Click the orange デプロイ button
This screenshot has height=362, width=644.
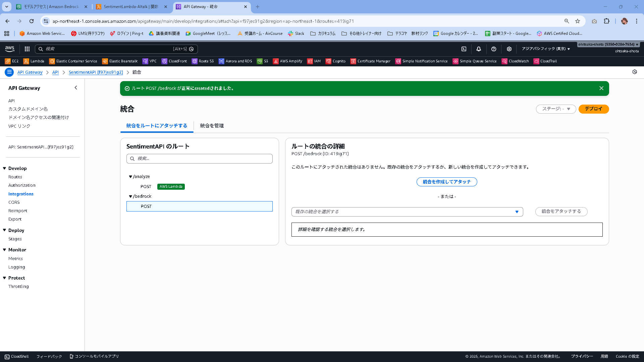[x=593, y=109]
